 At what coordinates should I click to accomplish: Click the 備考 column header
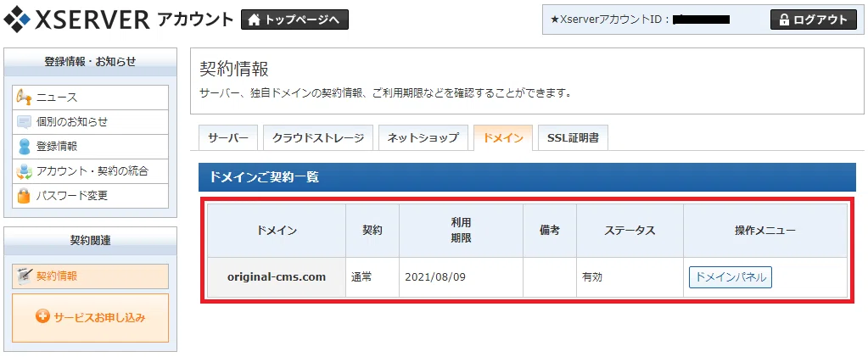pos(550,231)
